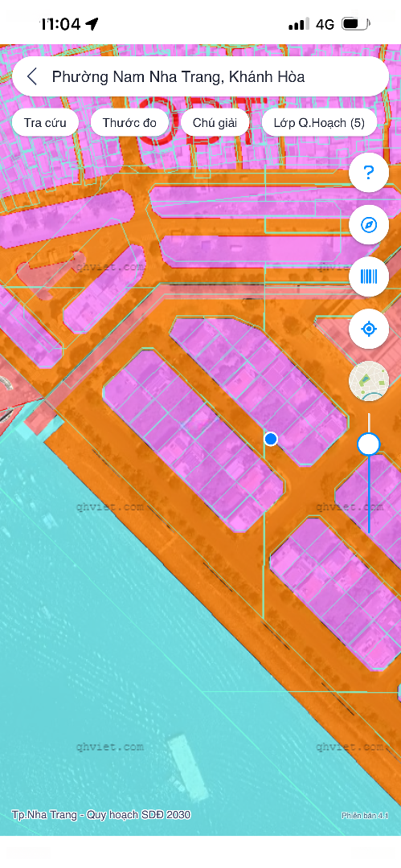Select the Thước đo measuring tool

[129, 122]
